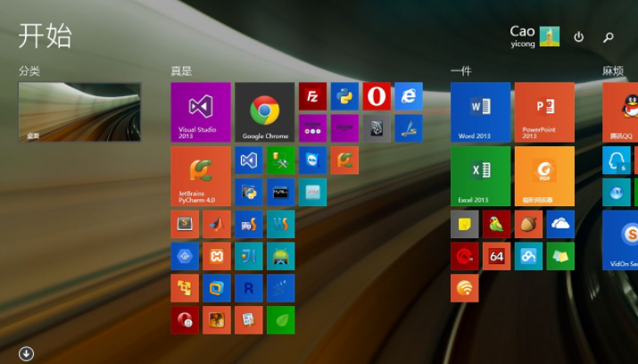Viewport: 638px width, 364px height.
Task: Open the red swirl icon tile
Action: (465, 256)
